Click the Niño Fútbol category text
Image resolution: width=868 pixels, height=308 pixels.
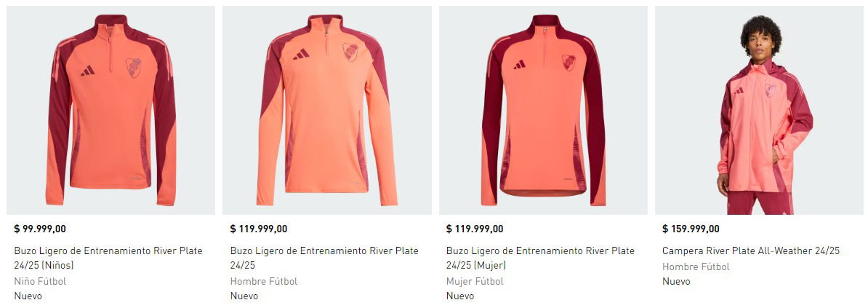tap(40, 281)
